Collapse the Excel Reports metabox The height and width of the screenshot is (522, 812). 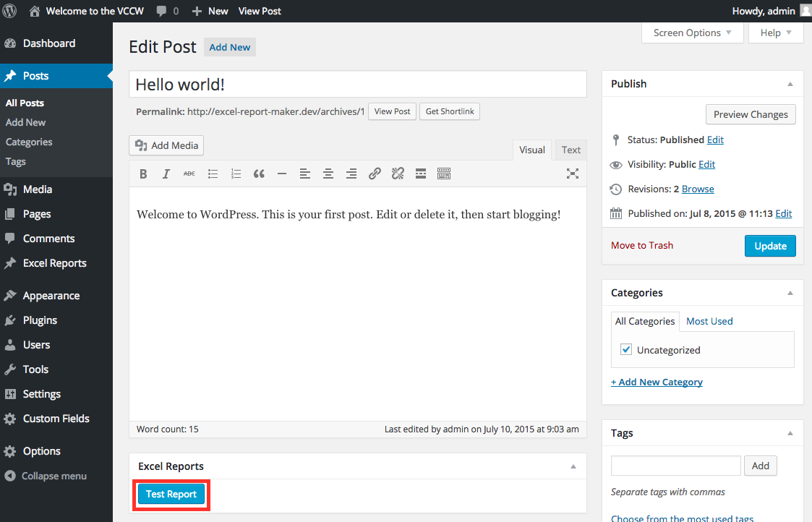pyautogui.click(x=573, y=466)
